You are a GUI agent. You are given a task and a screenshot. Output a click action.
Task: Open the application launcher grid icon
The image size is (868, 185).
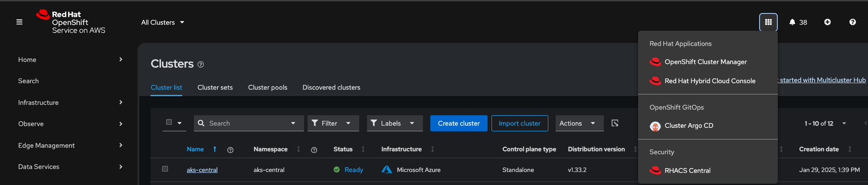[768, 22]
